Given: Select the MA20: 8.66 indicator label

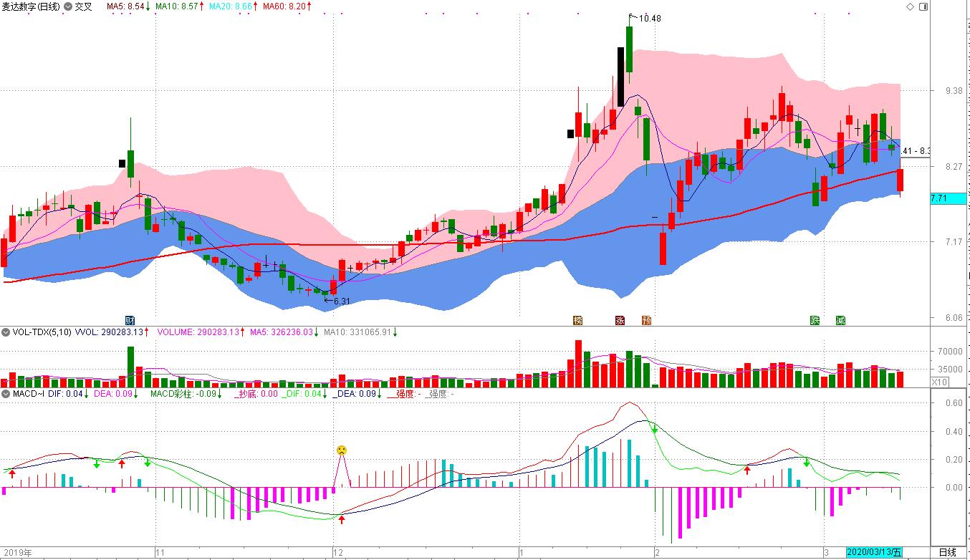Looking at the screenshot, I should [x=230, y=6].
